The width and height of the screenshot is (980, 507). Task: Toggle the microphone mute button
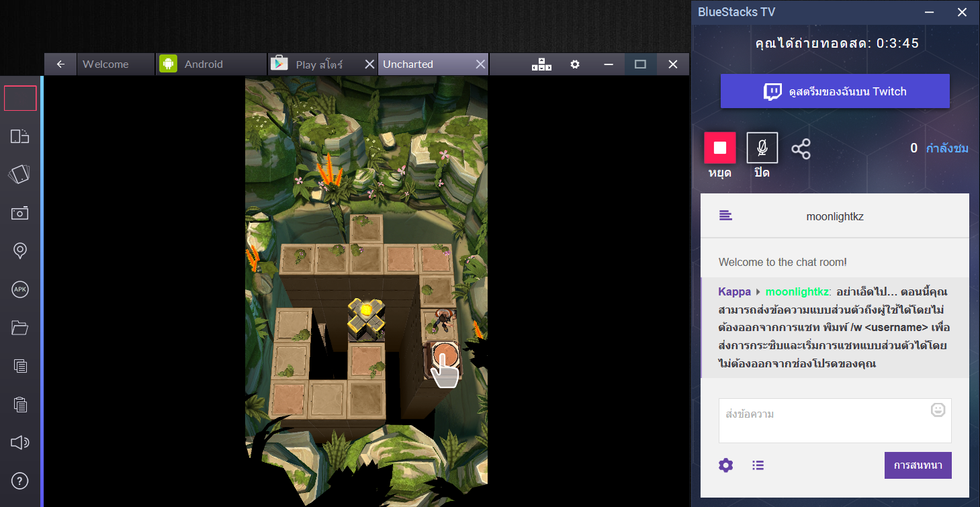pos(762,148)
